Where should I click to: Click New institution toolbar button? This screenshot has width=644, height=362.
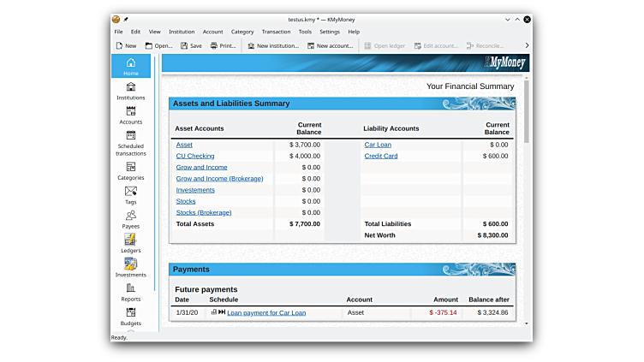(272, 45)
